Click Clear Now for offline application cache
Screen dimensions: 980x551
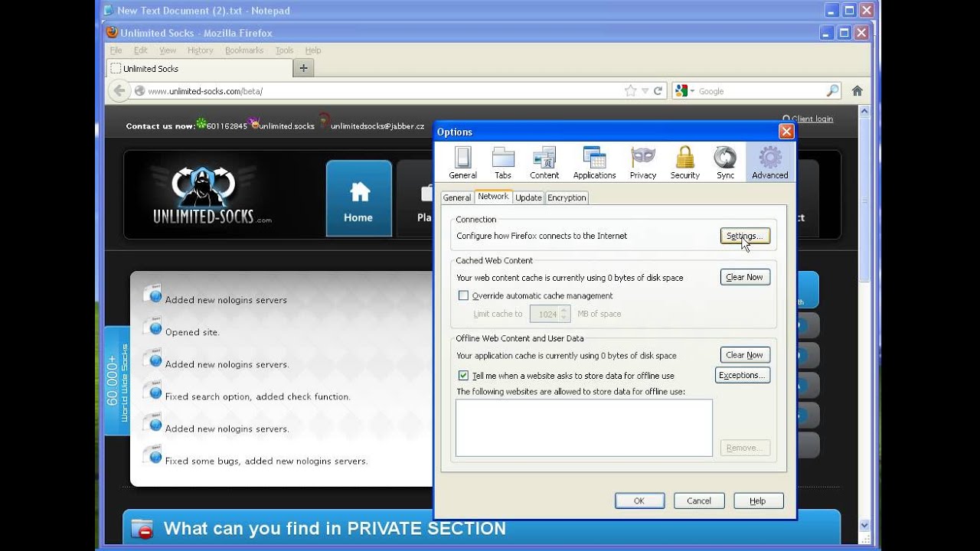[x=745, y=355]
